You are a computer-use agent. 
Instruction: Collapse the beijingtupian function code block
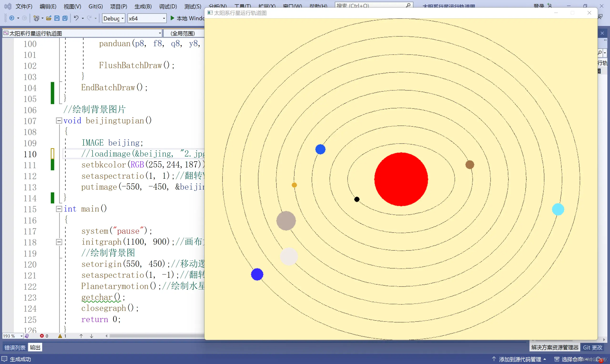pos(59,121)
